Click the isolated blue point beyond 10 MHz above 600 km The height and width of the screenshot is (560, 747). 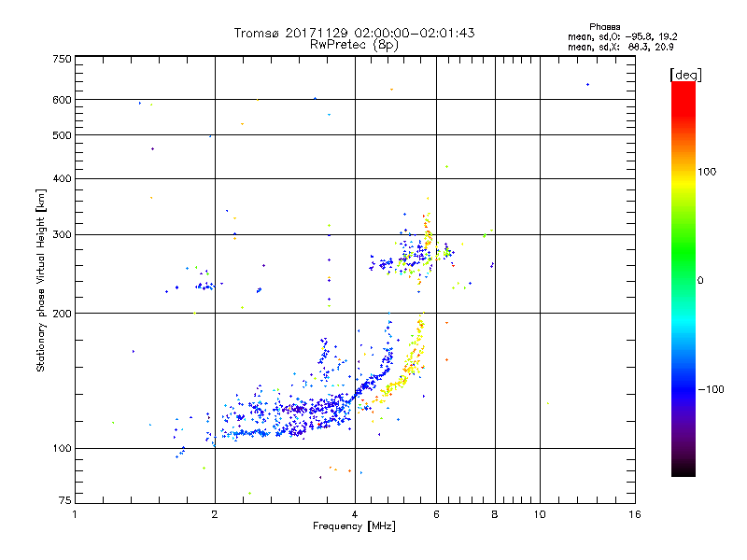(x=587, y=84)
